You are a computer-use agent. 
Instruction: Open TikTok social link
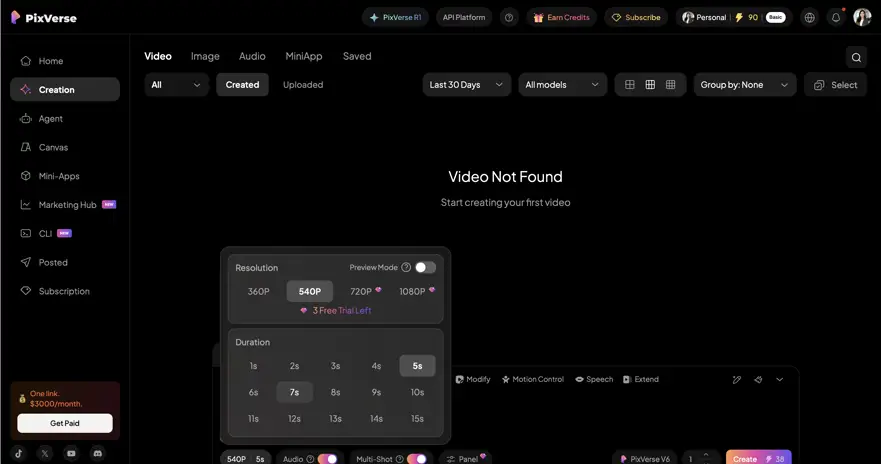[x=19, y=453]
